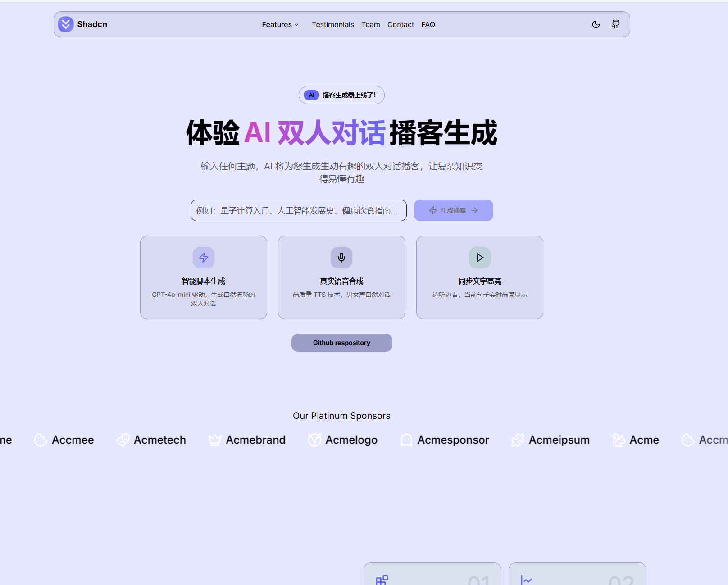Click the lightning icon on 智能脚本生成 card

pos(204,258)
